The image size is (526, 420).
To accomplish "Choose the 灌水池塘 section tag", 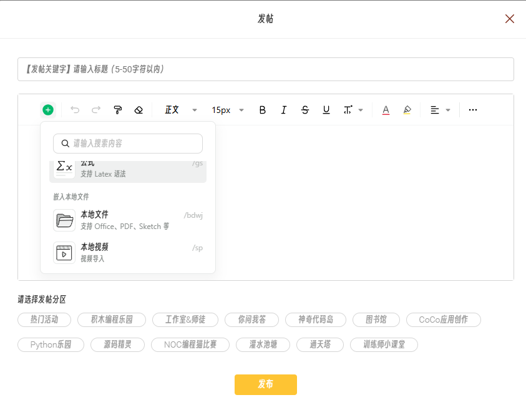I will 263,344.
